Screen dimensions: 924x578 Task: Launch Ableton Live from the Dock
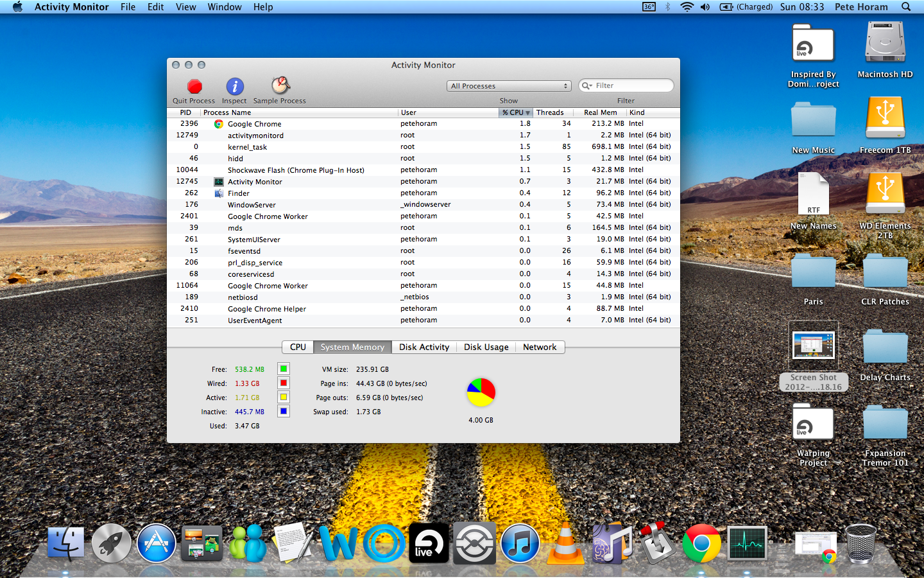[429, 543]
